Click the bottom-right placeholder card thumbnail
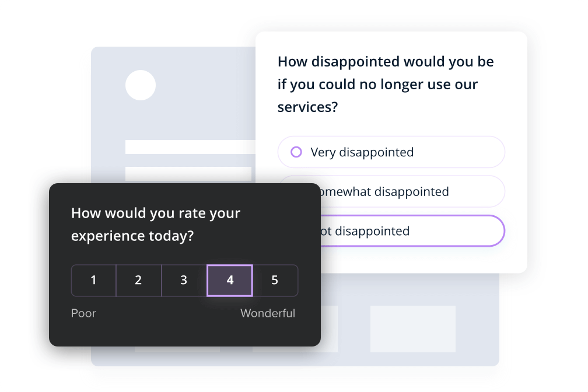The width and height of the screenshot is (588, 392). click(413, 328)
